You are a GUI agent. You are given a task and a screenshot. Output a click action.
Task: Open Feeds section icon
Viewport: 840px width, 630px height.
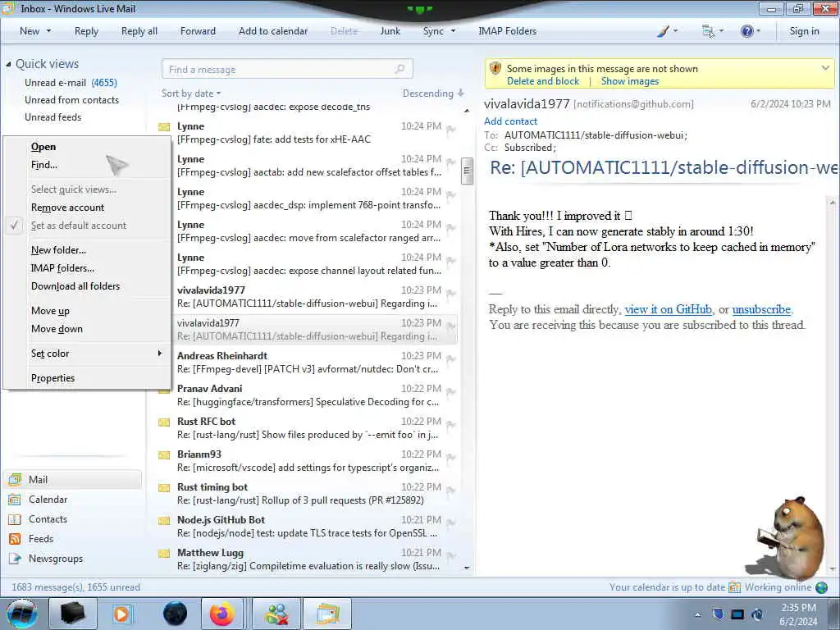[15, 539]
